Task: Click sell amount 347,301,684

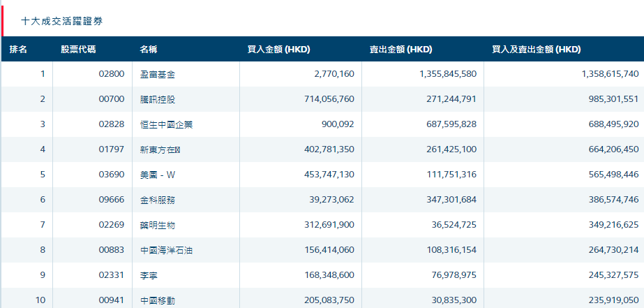Action: 452,200
